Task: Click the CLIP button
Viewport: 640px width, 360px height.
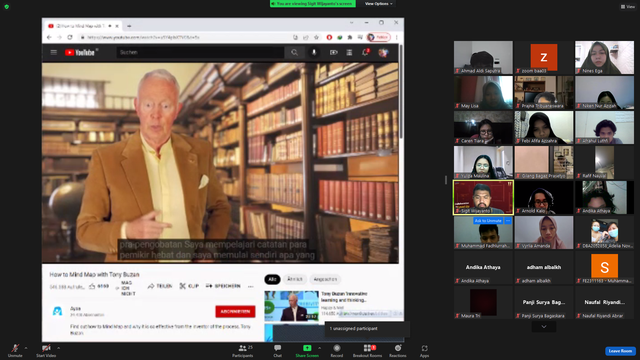Action: pyautogui.click(x=189, y=286)
